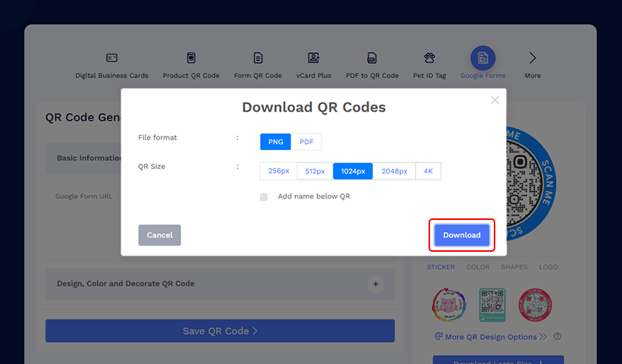Click the Save QR Code button
622x364 pixels.
pos(220,331)
